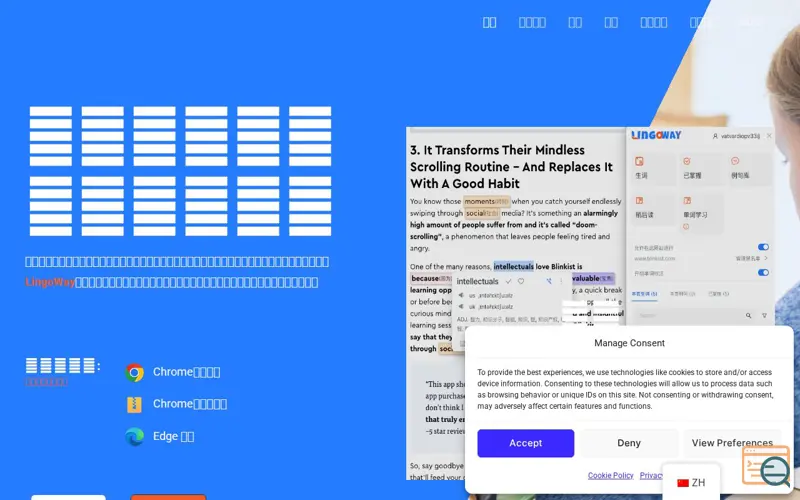Viewport: 800px width, 500px height.
Task: Select the first bold top navigation item
Action: point(489,22)
